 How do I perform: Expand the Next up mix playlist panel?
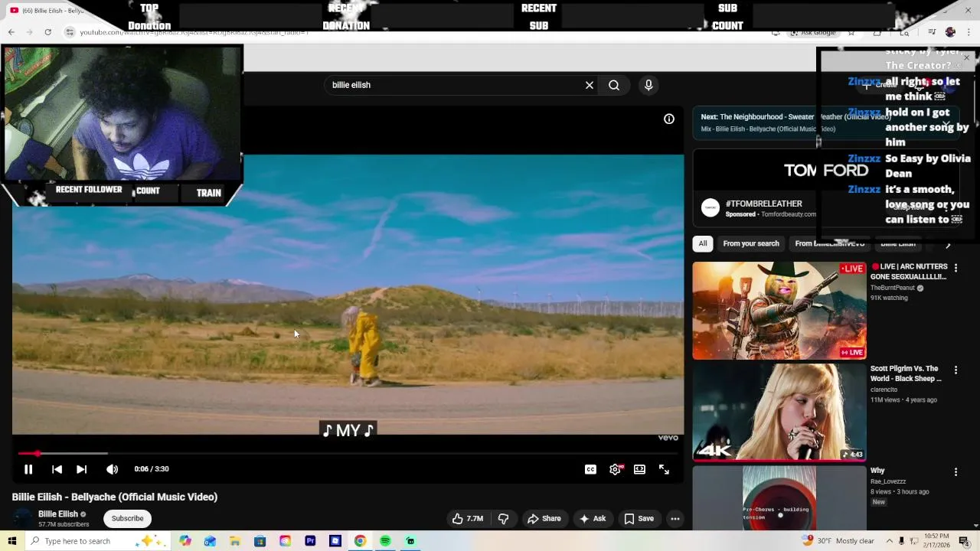click(x=946, y=123)
